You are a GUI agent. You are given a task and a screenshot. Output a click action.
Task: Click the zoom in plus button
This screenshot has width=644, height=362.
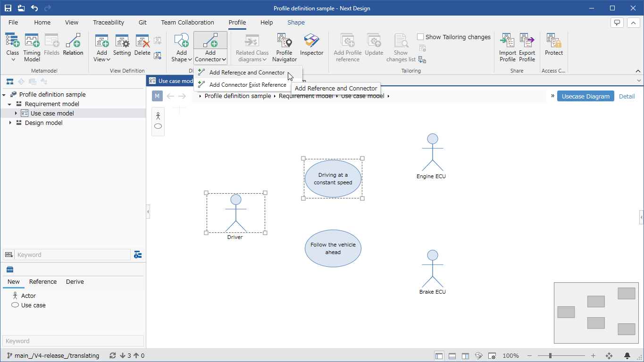[593, 356]
